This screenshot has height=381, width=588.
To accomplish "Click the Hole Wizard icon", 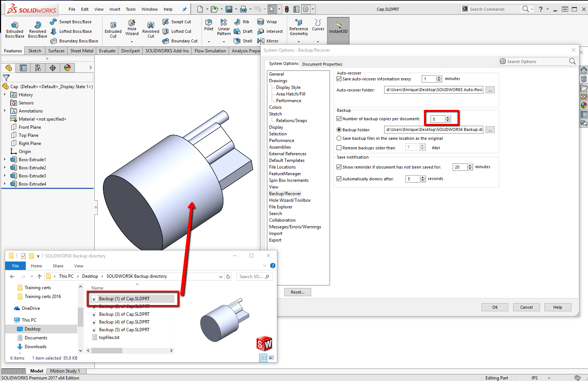I will (132, 28).
